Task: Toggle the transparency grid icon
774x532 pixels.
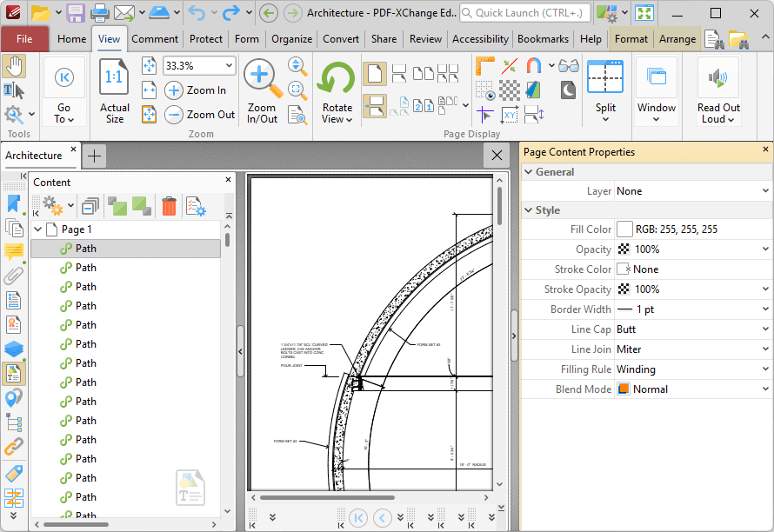Action: coord(510,90)
